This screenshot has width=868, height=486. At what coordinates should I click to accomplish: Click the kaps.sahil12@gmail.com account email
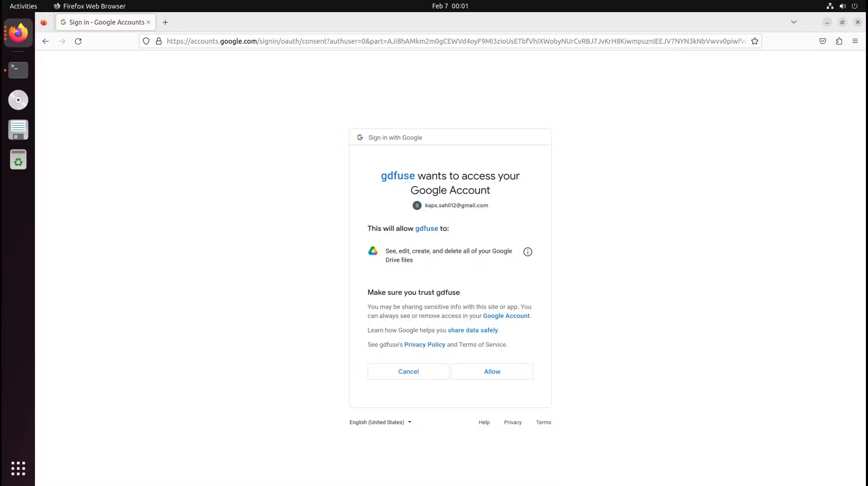(457, 205)
